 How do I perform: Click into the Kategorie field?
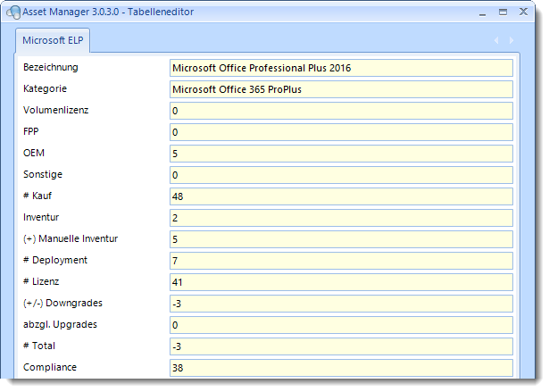tap(341, 89)
